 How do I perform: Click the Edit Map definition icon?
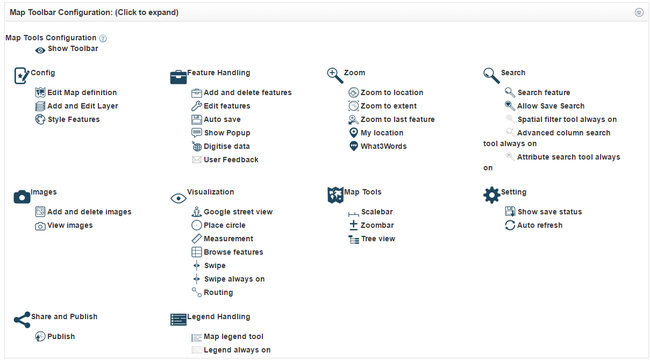tap(40, 92)
